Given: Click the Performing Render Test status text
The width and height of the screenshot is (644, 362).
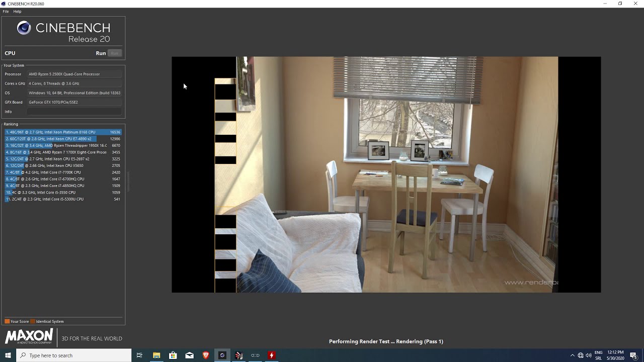Looking at the screenshot, I should (x=386, y=341).
